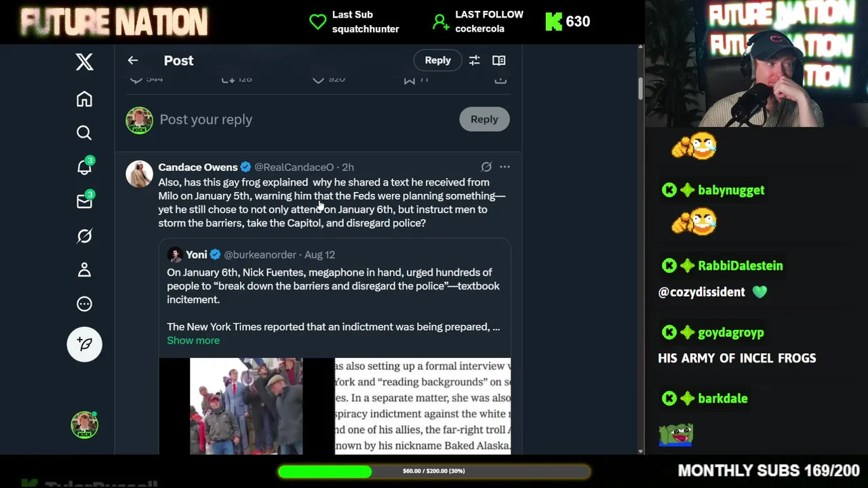
Task: Click MONTHLY SUBS 169/200 counter
Action: click(x=769, y=470)
